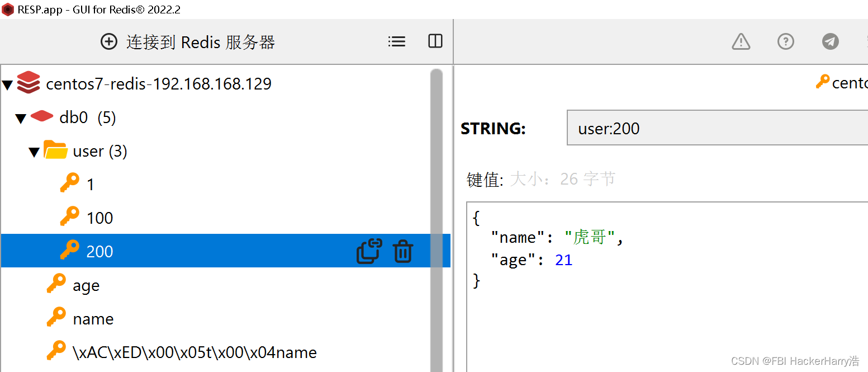Open the warning log triangle icon
The image size is (868, 372).
click(741, 41)
